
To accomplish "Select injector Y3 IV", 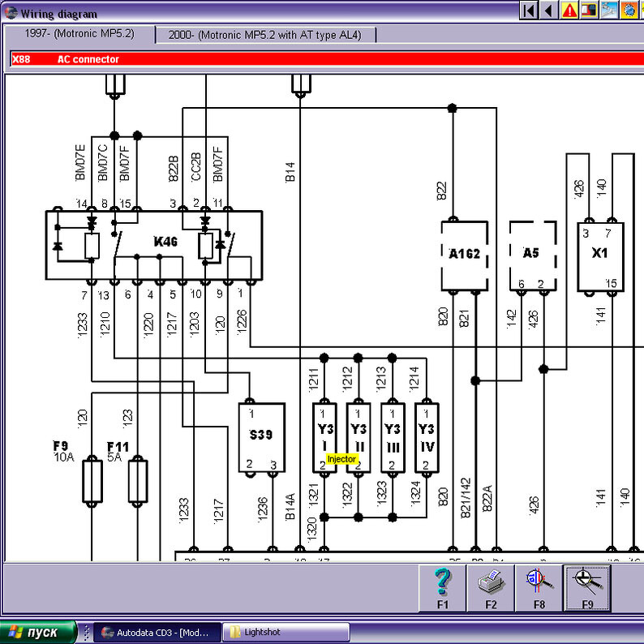I will point(427,437).
